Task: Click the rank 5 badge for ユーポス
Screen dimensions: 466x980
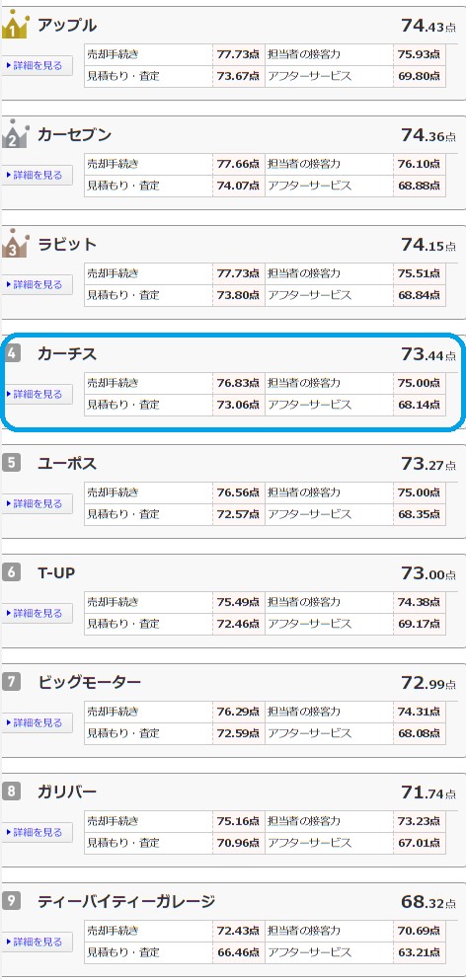Action: 12,463
